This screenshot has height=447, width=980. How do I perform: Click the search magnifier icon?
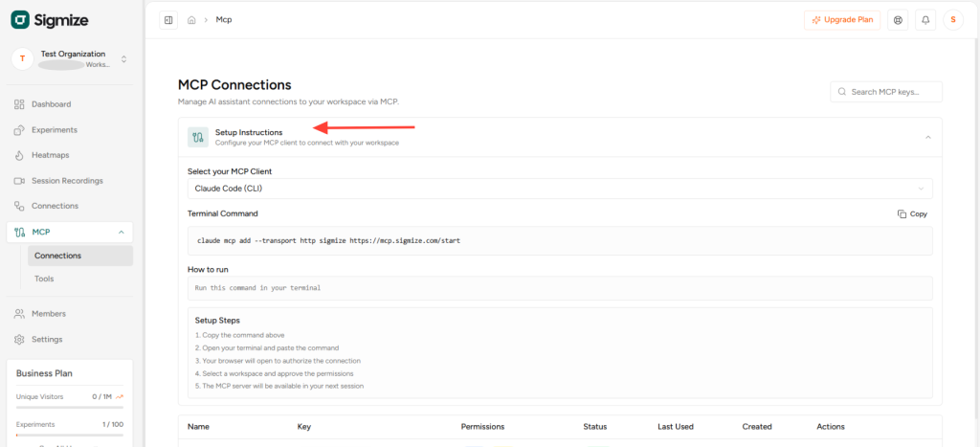pos(842,92)
